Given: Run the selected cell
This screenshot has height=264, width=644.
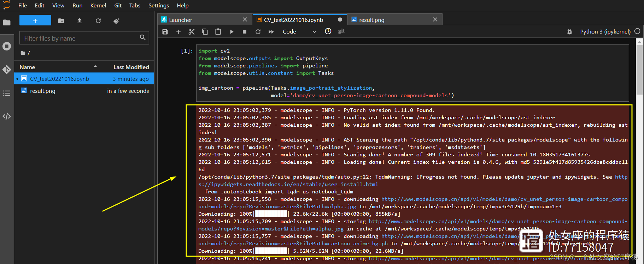Looking at the screenshot, I should click(x=232, y=32).
